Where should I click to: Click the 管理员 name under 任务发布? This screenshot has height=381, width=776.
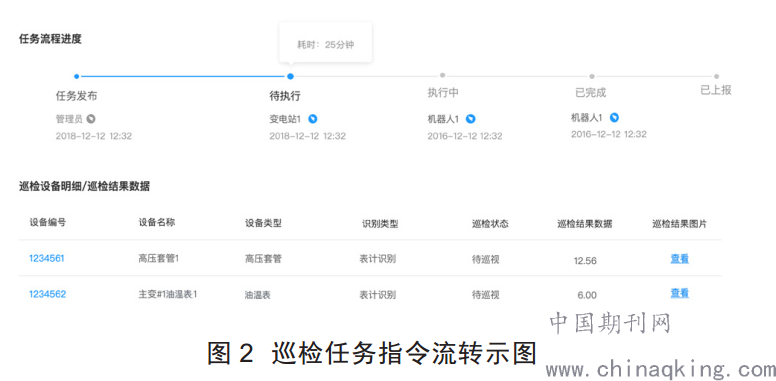tap(69, 119)
